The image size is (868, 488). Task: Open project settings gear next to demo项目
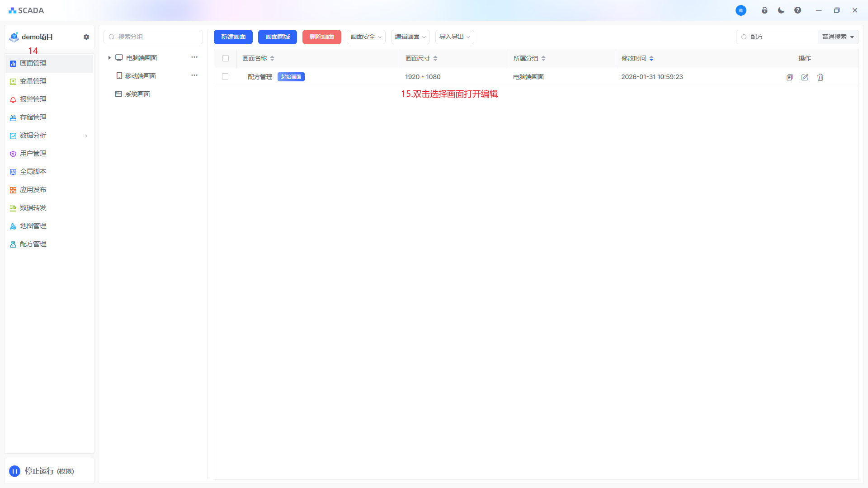pos(86,37)
